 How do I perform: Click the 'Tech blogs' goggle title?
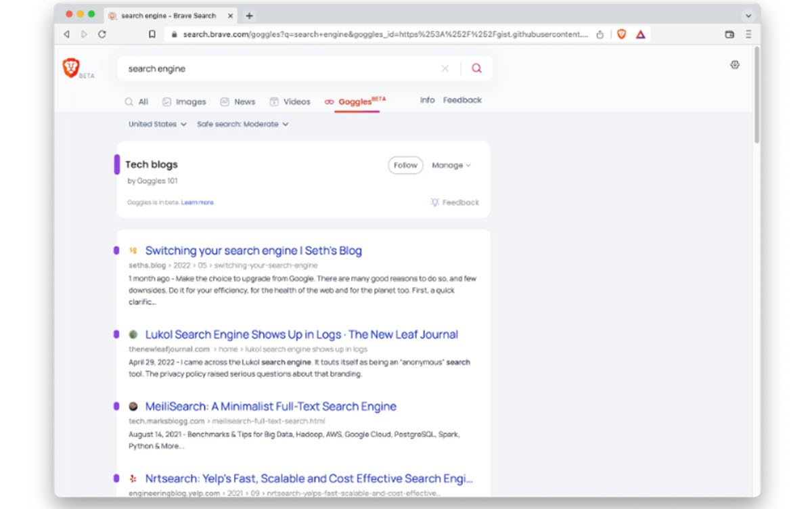point(152,164)
